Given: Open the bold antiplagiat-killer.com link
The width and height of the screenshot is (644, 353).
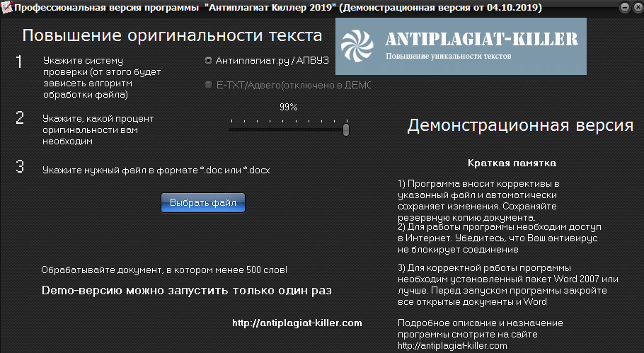Looking at the screenshot, I should click(297, 323).
